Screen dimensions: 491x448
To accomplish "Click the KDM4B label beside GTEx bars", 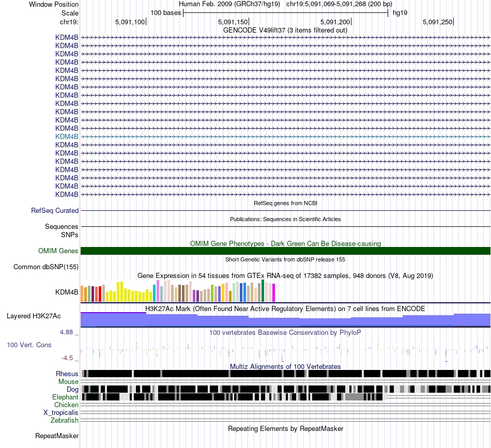I will coord(67,292).
